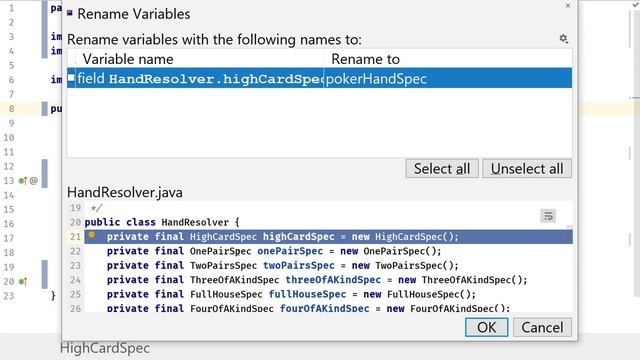Close the Rename Variables dialog
This screenshot has width=640, height=360.
568,6
